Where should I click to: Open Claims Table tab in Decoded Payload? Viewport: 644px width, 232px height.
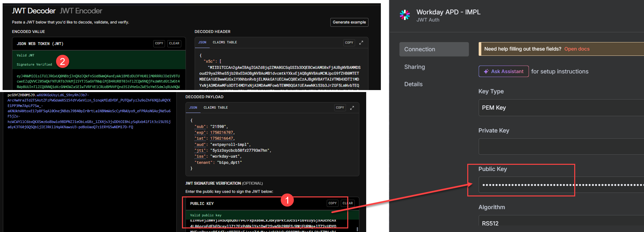(x=216, y=108)
